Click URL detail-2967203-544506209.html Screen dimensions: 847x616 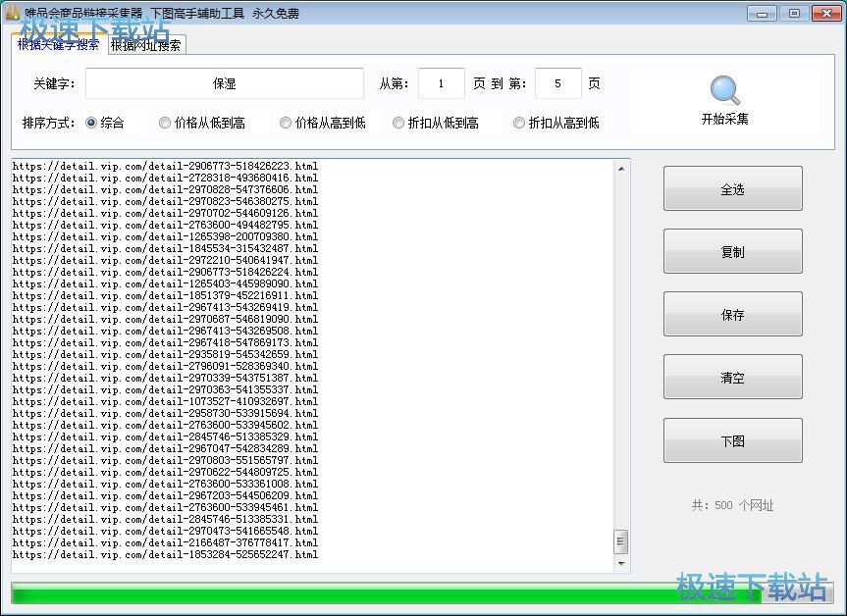[165, 495]
